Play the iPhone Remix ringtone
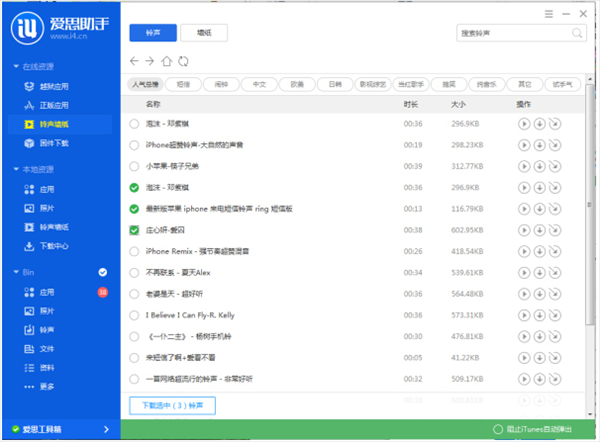 tap(523, 251)
